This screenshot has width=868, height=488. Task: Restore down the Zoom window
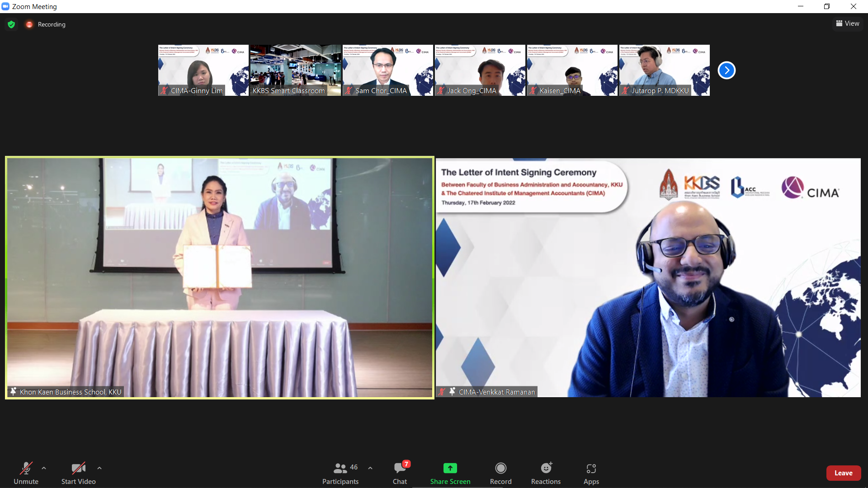point(827,6)
